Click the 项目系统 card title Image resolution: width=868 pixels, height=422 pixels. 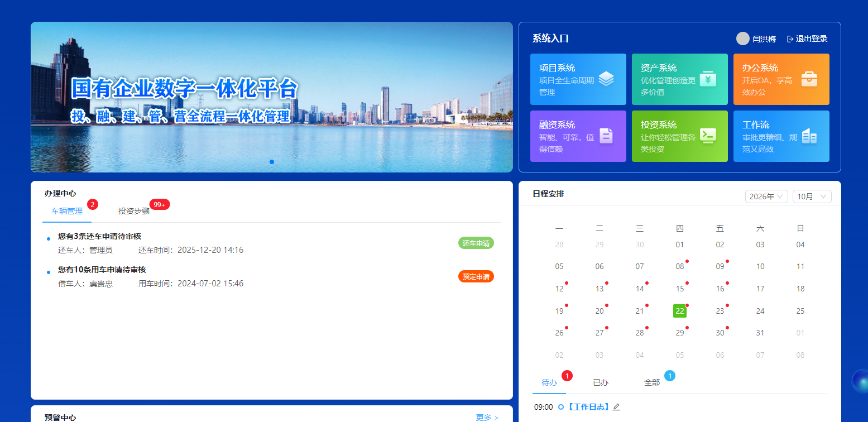pyautogui.click(x=557, y=68)
